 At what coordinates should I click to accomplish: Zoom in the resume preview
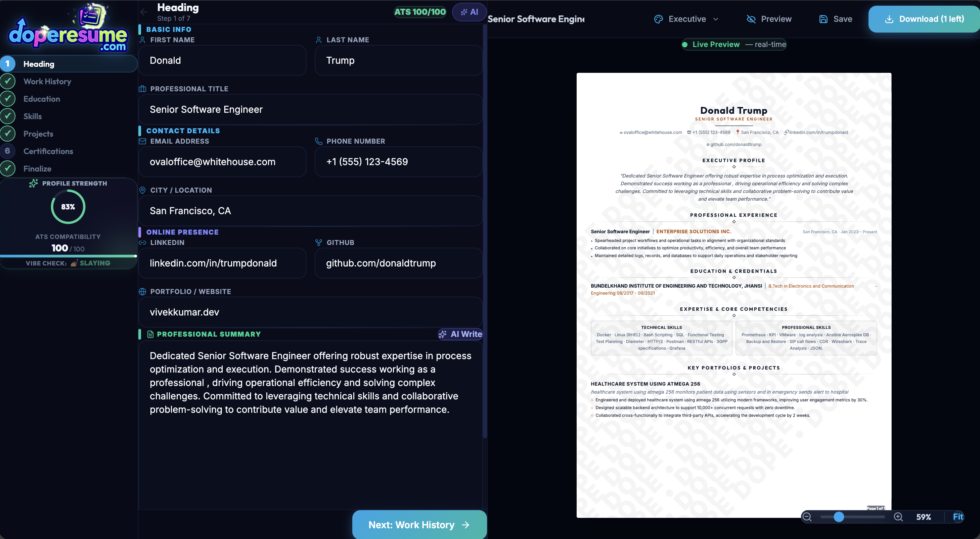[x=898, y=517]
